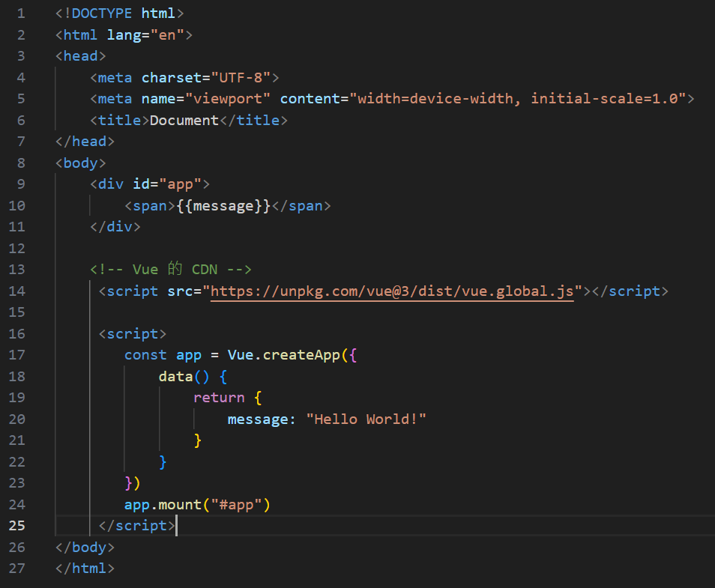The image size is (715, 588).
Task: Open the unpkg Vue CDN URL link
Action: pyautogui.click(x=391, y=291)
